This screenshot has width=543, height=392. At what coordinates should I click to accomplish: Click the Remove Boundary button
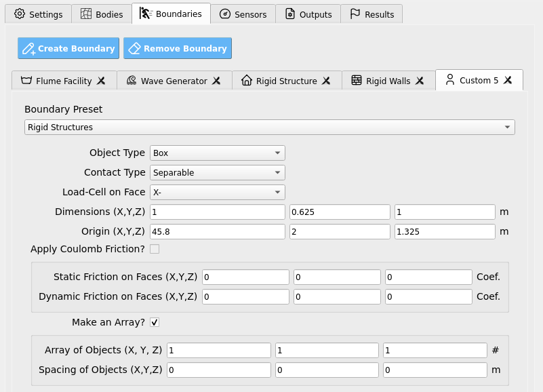(178, 48)
